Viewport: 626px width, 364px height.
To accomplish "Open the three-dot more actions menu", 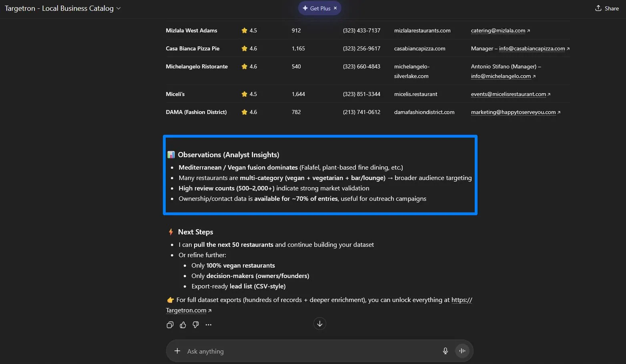I will coord(209,325).
